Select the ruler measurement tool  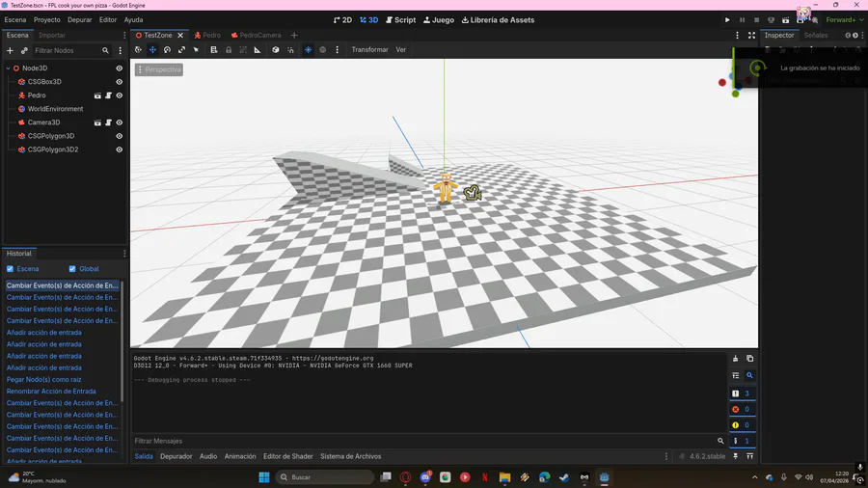pyautogui.click(x=258, y=50)
